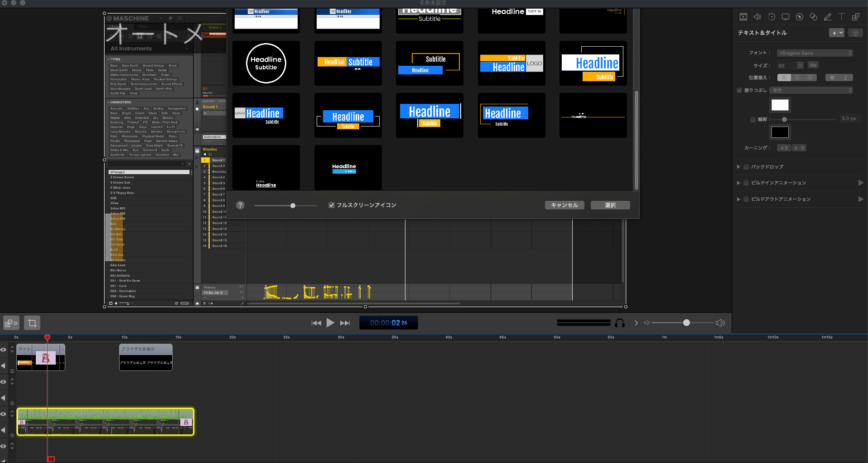This screenshot has width=868, height=463.
Task: Open the cursor pointer properties icon
Action: tap(800, 17)
